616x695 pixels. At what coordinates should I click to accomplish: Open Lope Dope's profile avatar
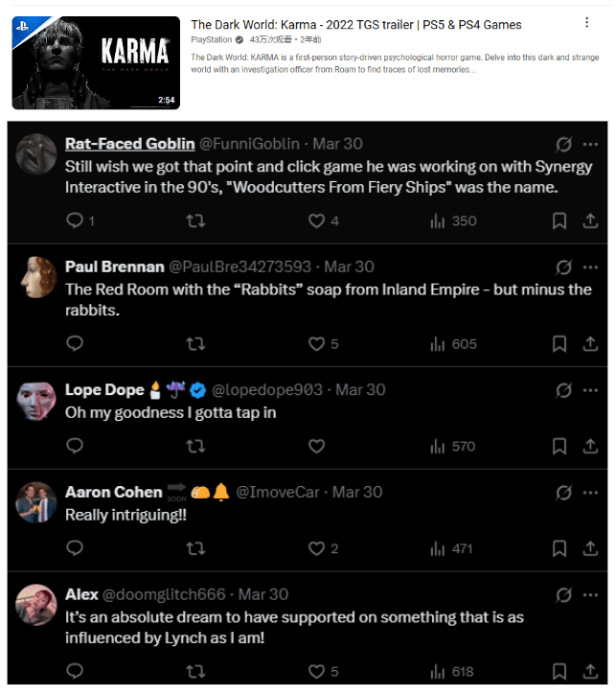point(36,402)
